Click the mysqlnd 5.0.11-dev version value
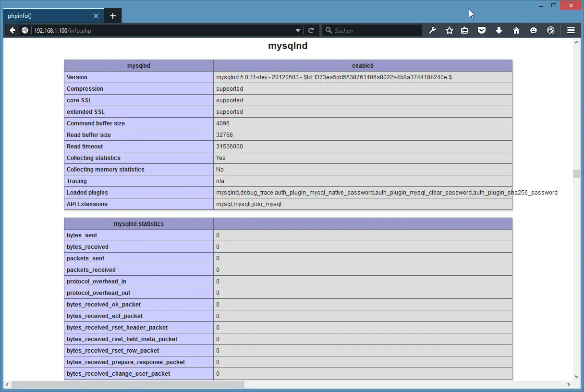 pos(334,77)
